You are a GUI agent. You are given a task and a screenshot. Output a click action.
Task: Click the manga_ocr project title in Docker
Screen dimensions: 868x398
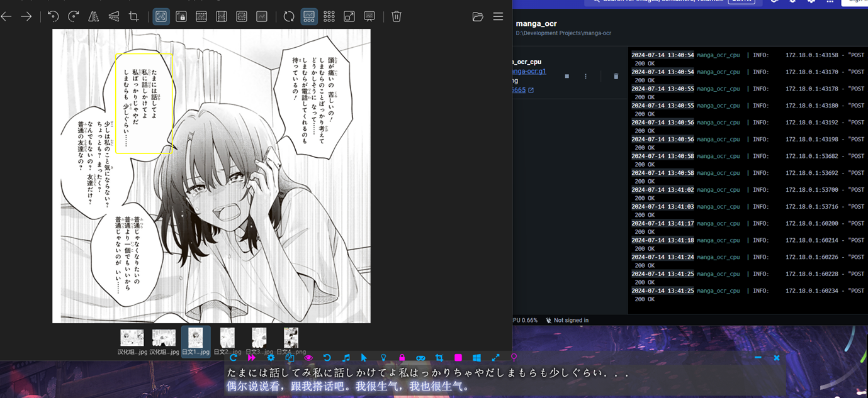(536, 24)
